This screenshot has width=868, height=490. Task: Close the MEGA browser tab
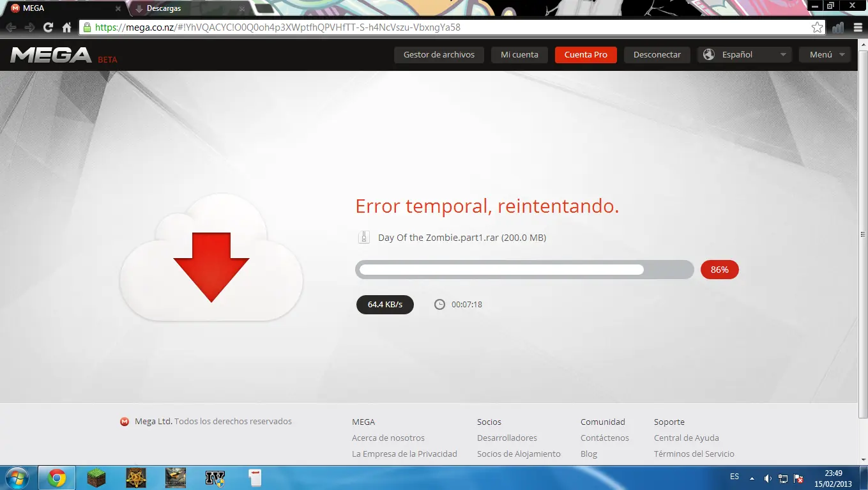(x=118, y=9)
